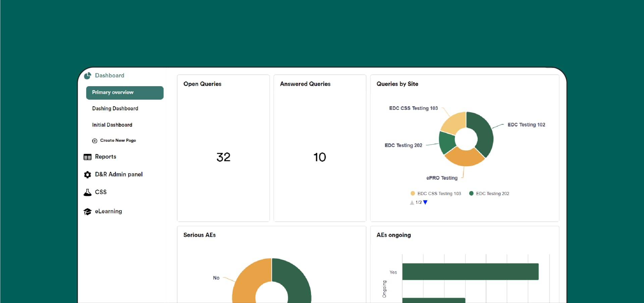
Task: Click the 1/2 legend page indicator
Action: (x=419, y=202)
